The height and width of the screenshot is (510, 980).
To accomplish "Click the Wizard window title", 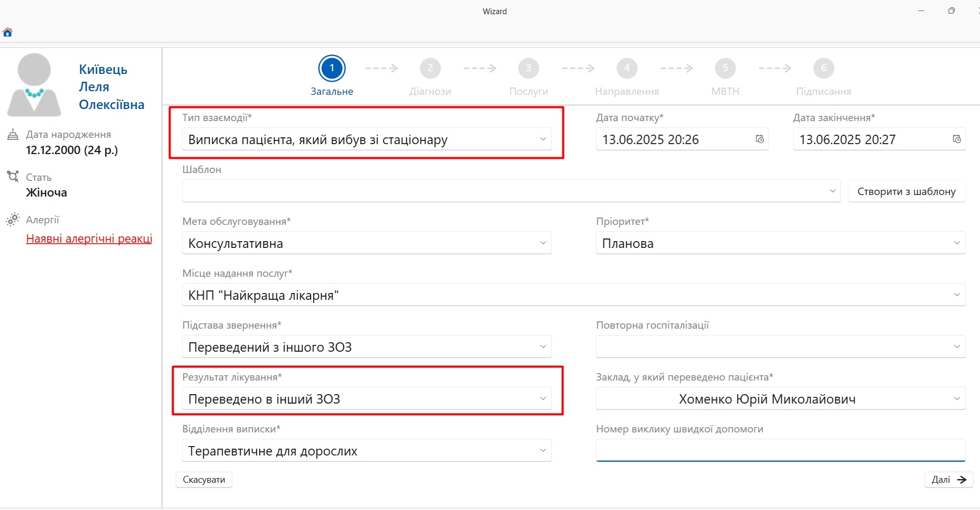I will coord(495,12).
